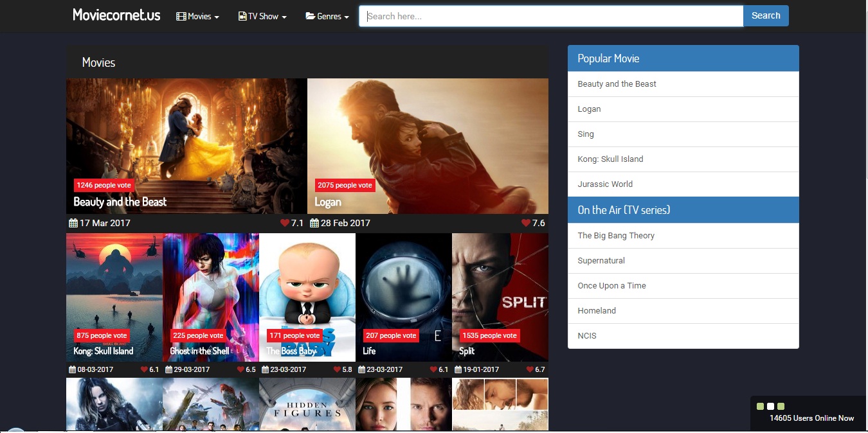Click the calendar icon under The Boss Baby
Image resolution: width=868 pixels, height=433 pixels.
tap(265, 369)
